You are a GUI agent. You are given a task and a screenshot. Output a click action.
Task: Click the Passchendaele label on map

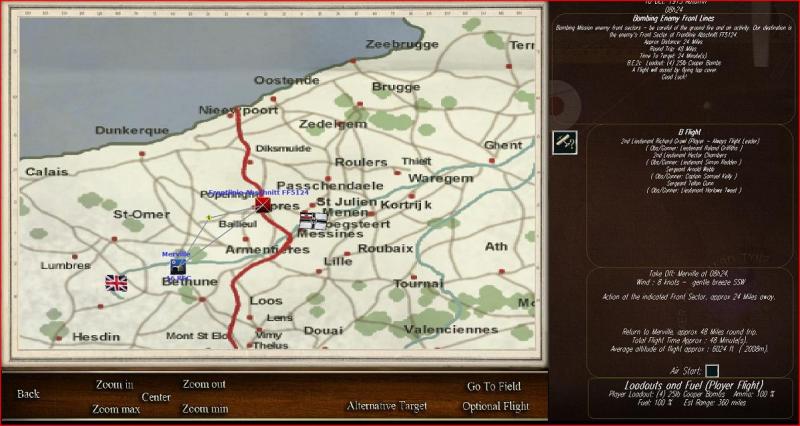coord(330,185)
